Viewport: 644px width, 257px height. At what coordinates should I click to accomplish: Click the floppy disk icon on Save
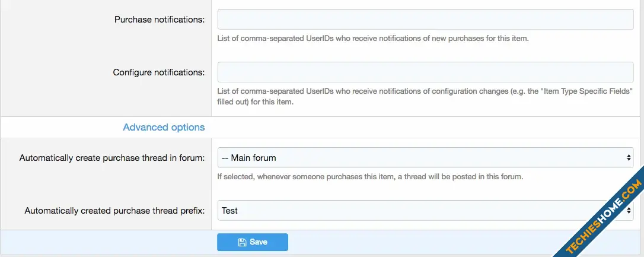pyautogui.click(x=242, y=242)
